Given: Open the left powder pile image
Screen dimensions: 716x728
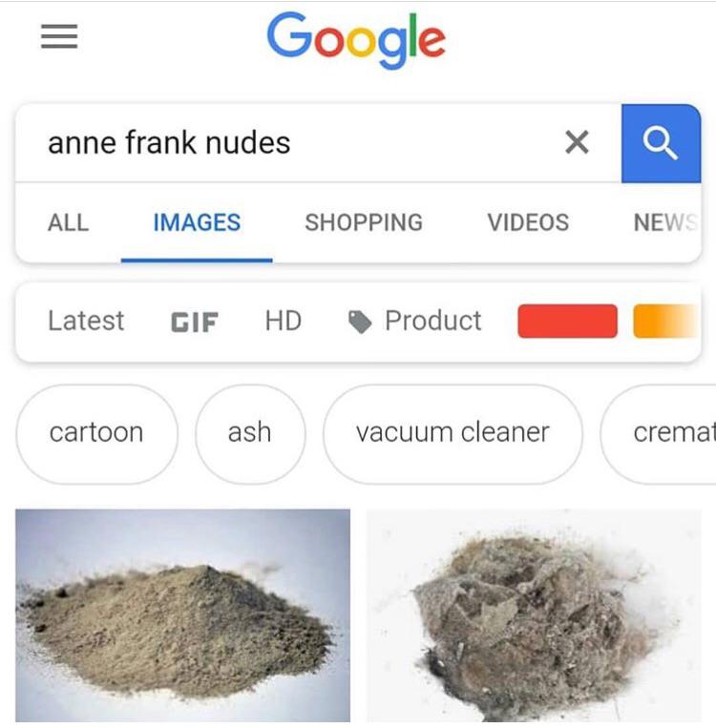Looking at the screenshot, I should click(x=182, y=615).
